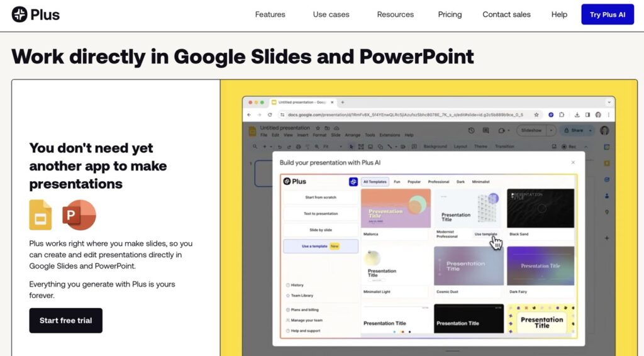Pick the Mallorca template thumbnail
Image resolution: width=644 pixels, height=356 pixels.
(x=396, y=208)
